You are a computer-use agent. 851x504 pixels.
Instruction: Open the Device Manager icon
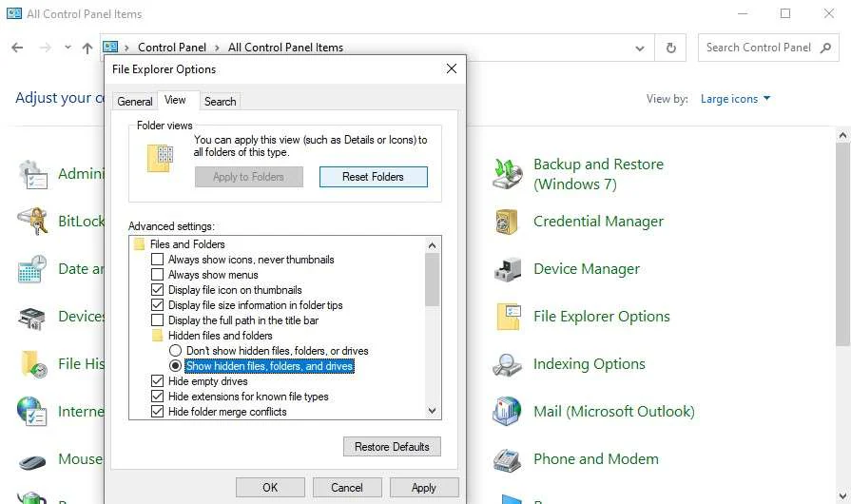tap(508, 269)
